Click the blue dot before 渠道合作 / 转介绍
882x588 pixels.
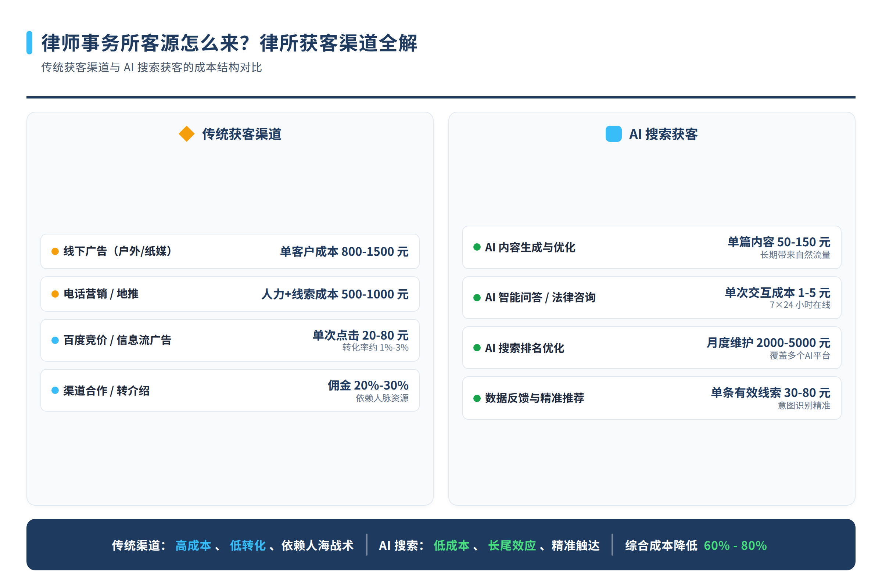[x=55, y=390]
